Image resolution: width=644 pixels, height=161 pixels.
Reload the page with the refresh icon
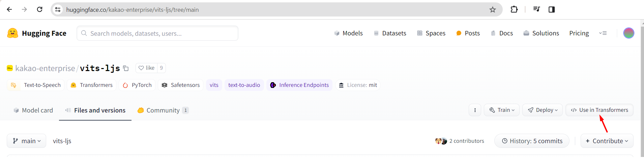tap(39, 9)
